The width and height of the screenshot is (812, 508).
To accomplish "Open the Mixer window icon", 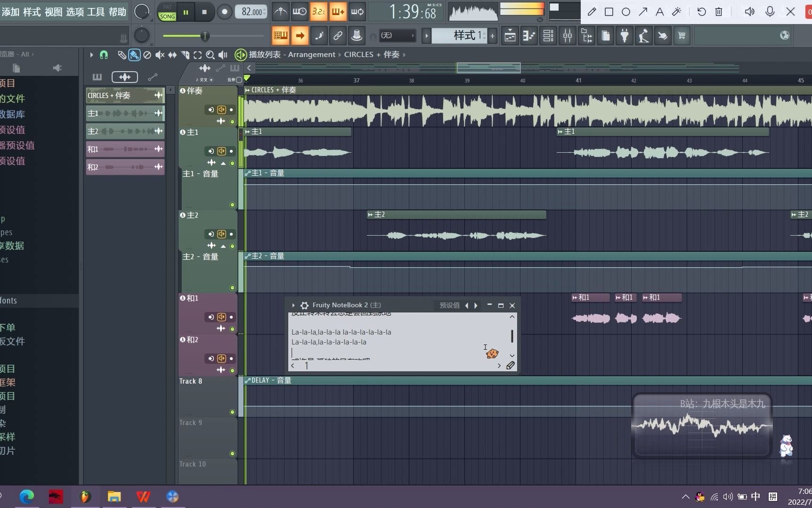I will coord(568,36).
